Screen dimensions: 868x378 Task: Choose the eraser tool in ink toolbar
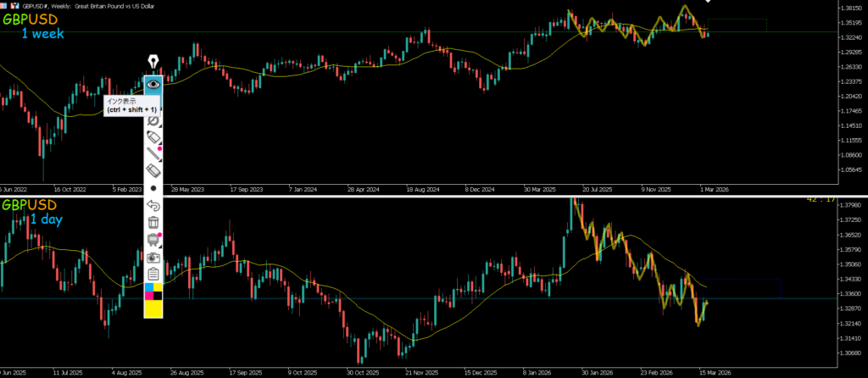coord(153,171)
